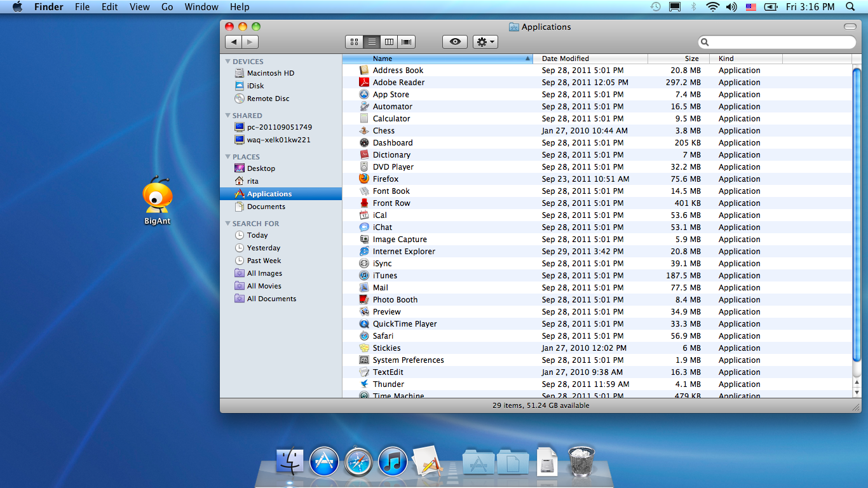Sort by Date Modified column header

pyautogui.click(x=590, y=58)
